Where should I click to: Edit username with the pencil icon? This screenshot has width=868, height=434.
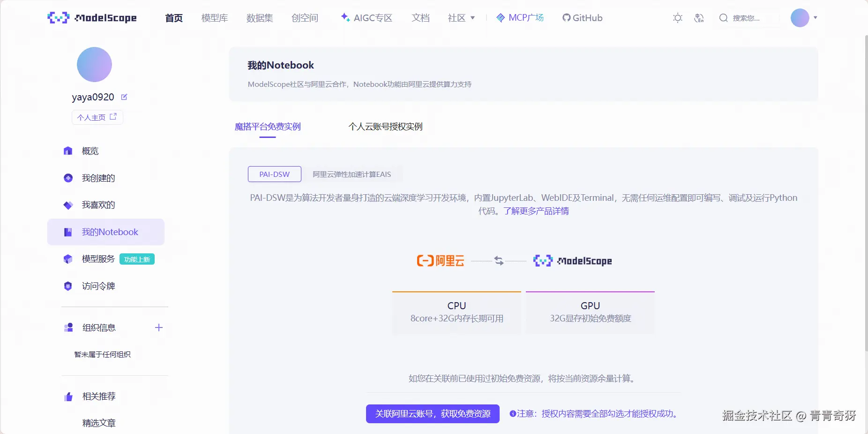click(x=124, y=97)
